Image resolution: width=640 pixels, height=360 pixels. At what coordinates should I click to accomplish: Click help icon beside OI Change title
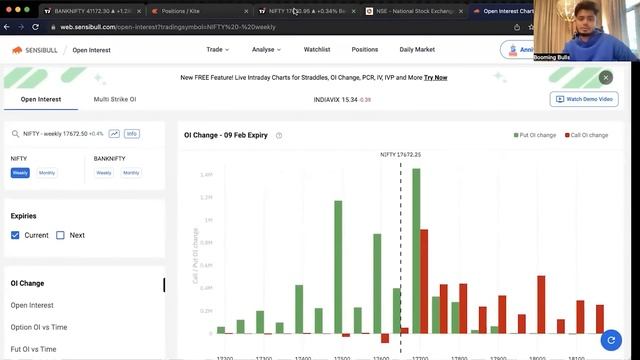tap(279, 136)
